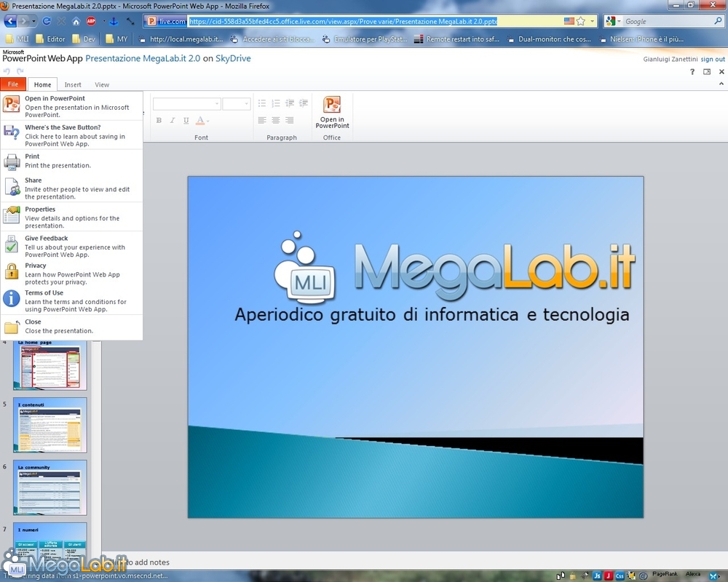Click the JS icon in the status bar
The height and width of the screenshot is (582, 728).
coord(597,576)
